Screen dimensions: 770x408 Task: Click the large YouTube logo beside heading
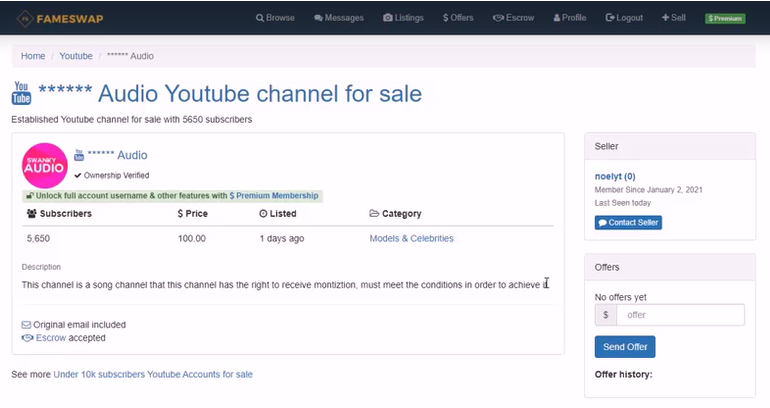tap(21, 93)
